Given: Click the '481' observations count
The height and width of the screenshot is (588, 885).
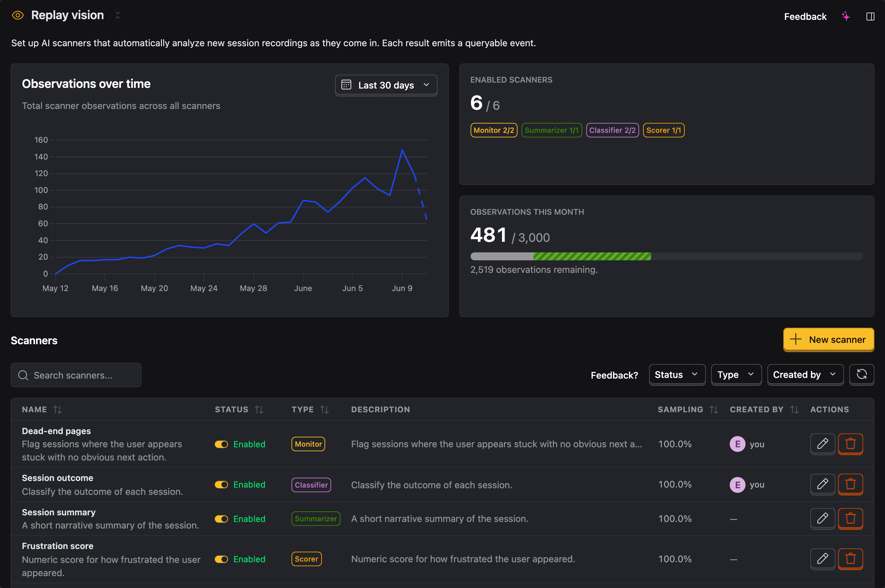Looking at the screenshot, I should click(488, 235).
